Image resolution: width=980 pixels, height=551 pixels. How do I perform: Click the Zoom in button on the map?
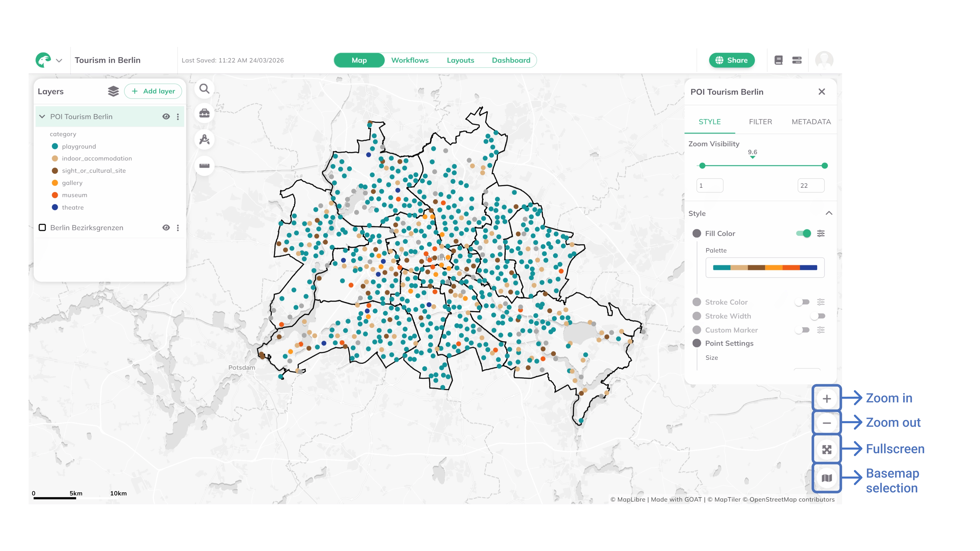pos(826,398)
